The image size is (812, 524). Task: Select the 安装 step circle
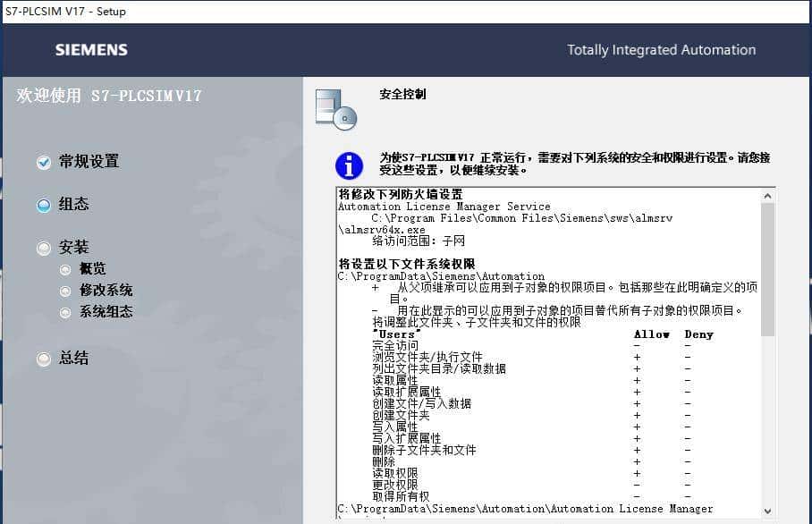coord(43,247)
